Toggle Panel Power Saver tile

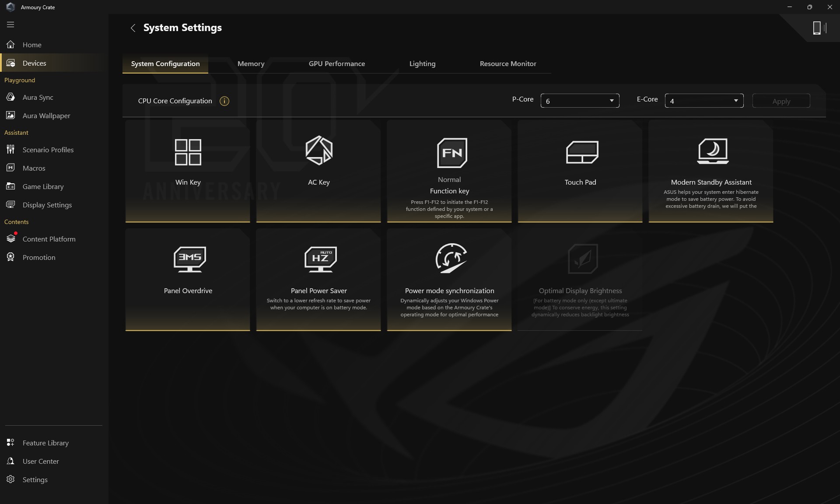pos(318,280)
